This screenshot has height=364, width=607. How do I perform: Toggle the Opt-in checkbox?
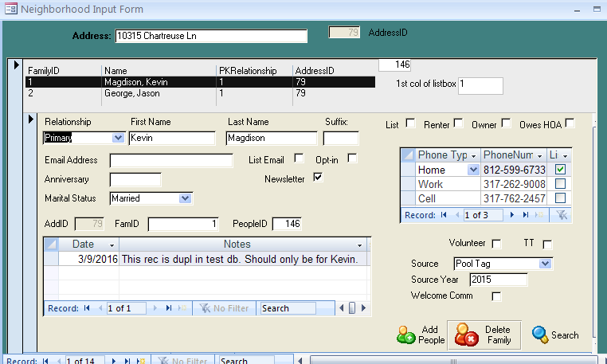pyautogui.click(x=352, y=158)
